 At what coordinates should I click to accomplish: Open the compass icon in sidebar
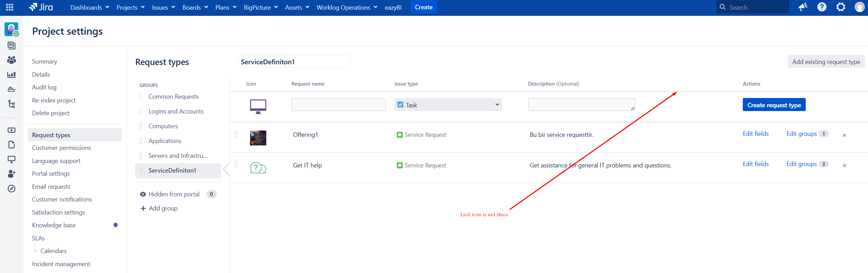tap(11, 188)
